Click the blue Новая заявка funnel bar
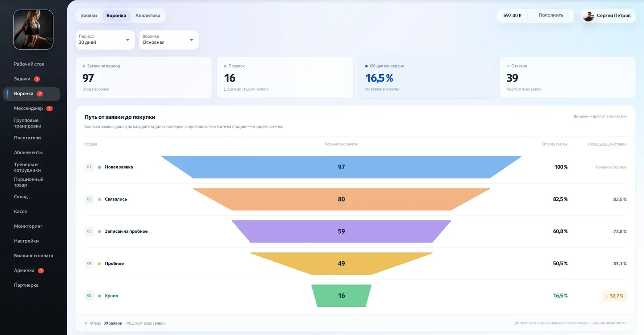The image size is (644, 335). point(341,167)
